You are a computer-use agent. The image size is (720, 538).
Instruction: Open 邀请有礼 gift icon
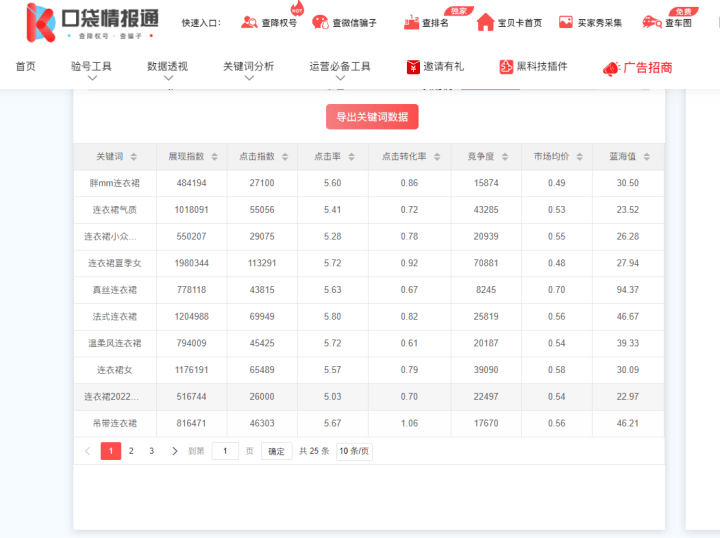(x=413, y=67)
